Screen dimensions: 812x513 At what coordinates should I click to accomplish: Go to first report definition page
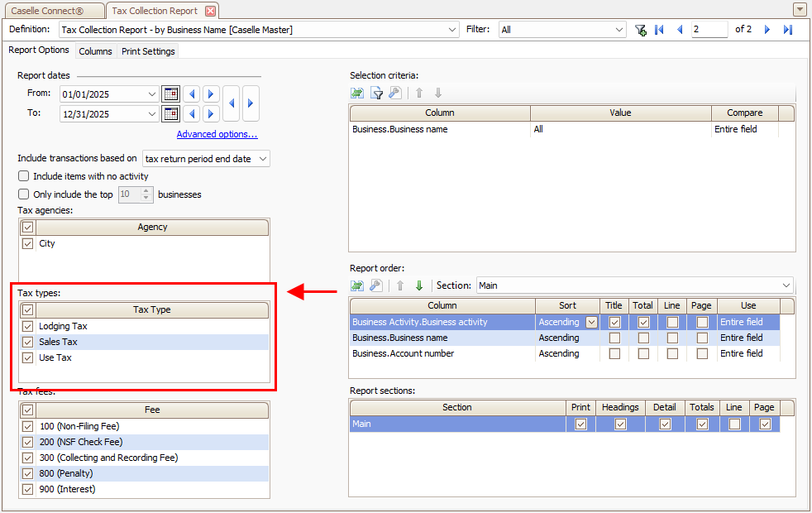(659, 30)
